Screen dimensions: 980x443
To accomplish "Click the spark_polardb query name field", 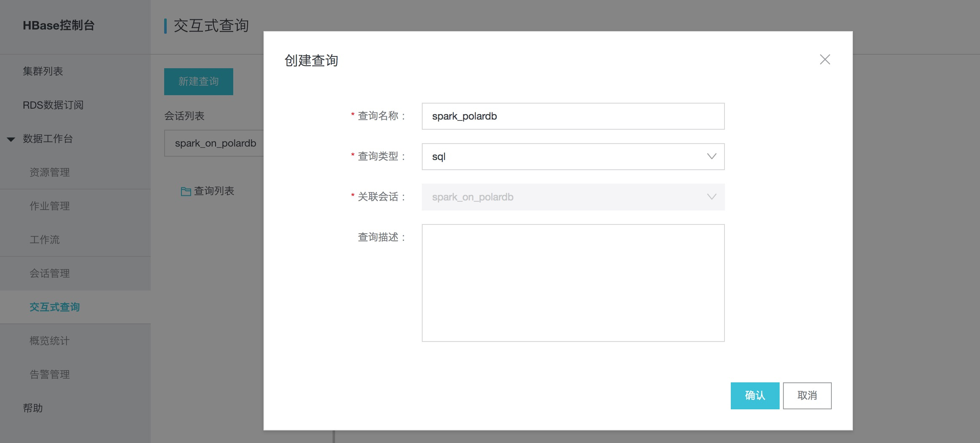I will (573, 116).
